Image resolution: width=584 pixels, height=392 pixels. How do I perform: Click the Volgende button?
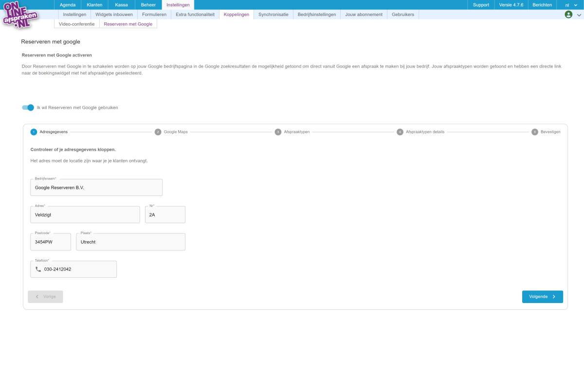(543, 297)
